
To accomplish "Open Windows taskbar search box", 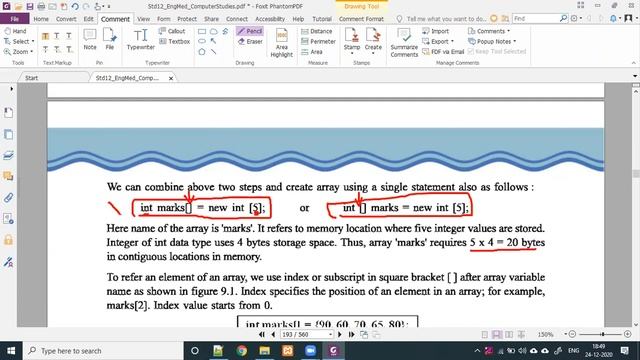I will pos(103,351).
